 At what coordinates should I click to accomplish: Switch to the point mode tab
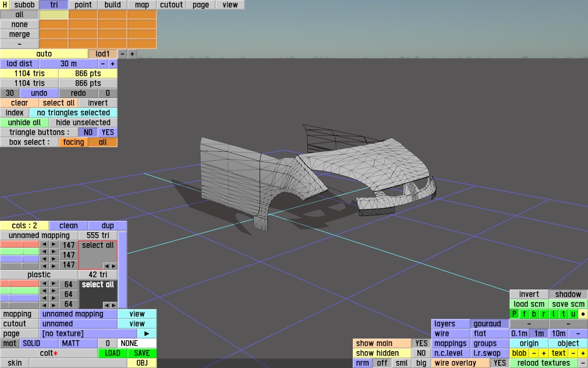[83, 5]
